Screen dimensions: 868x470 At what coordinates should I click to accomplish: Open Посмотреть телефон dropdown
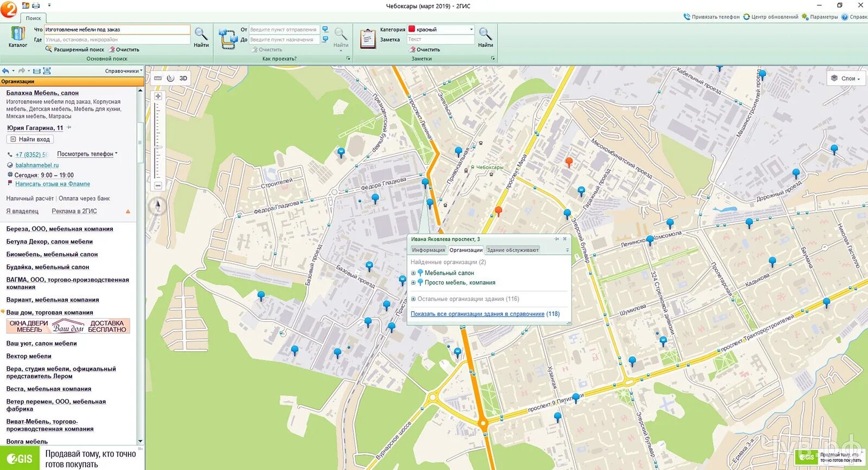[87, 154]
